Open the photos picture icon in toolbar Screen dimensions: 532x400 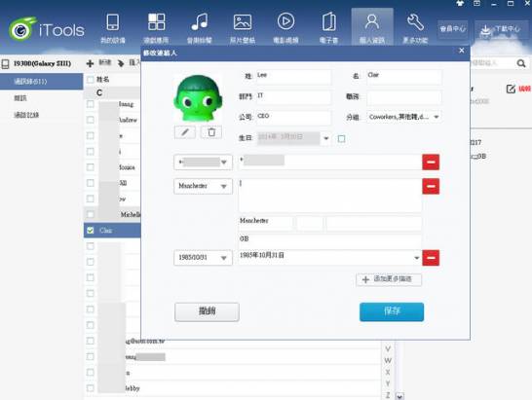pos(243,28)
